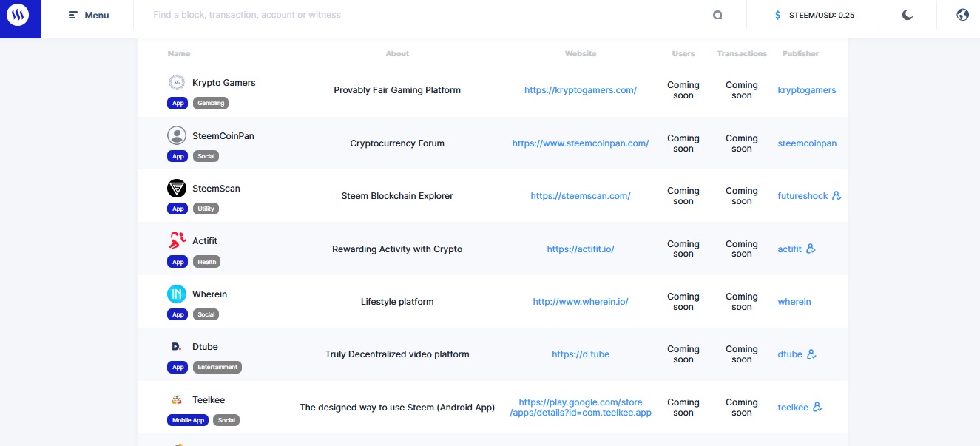Image resolution: width=980 pixels, height=446 pixels.
Task: Click the Actifit red runner logo
Action: pos(176,240)
